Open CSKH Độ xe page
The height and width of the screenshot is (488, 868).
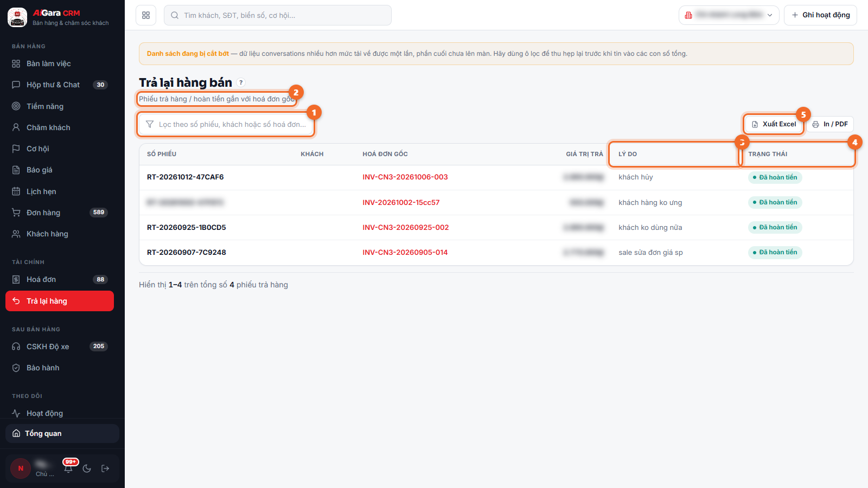click(x=60, y=346)
